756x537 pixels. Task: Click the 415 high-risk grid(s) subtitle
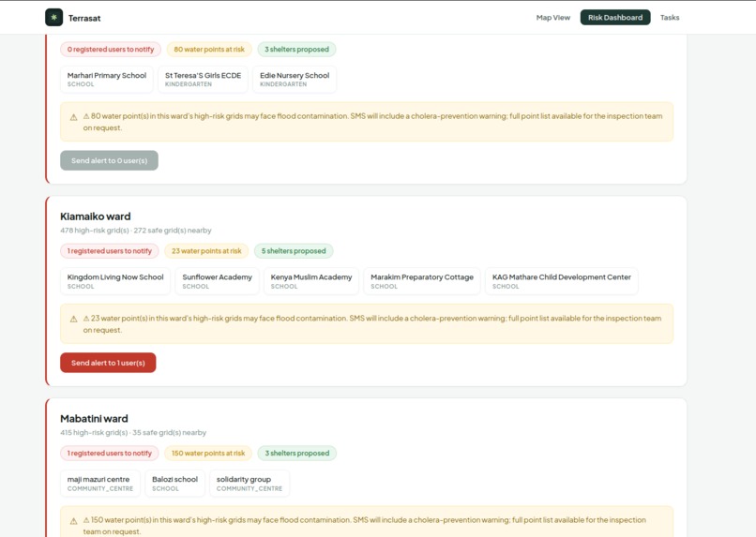133,432
